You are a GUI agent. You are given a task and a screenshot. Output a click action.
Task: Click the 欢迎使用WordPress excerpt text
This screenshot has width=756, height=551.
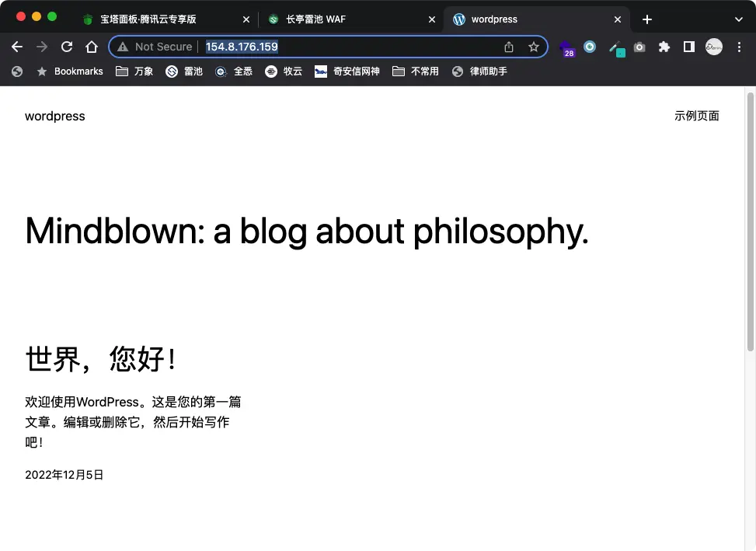tap(133, 422)
